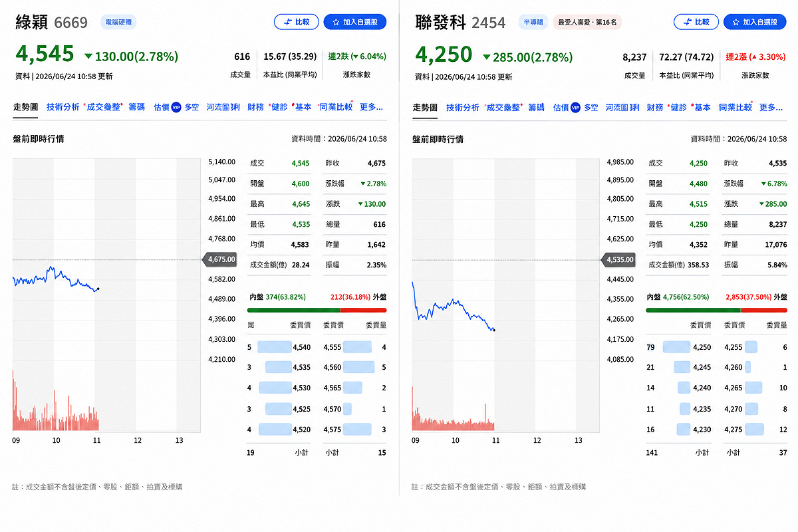Click 緑穎 本益比 15.67 (35.29) figure
Screen dimensions: 798x532
289,57
